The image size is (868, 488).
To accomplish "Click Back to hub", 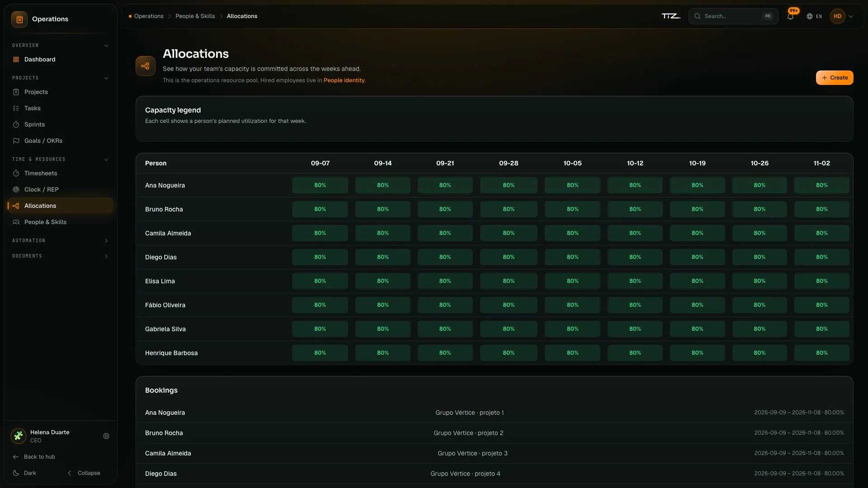I will [34, 457].
